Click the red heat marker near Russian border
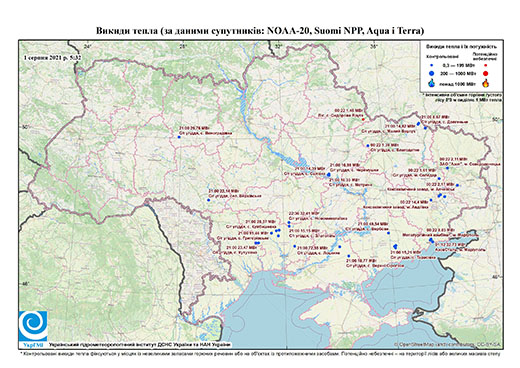Screen dimensions: 520x368 pyautogui.click(x=363, y=119)
